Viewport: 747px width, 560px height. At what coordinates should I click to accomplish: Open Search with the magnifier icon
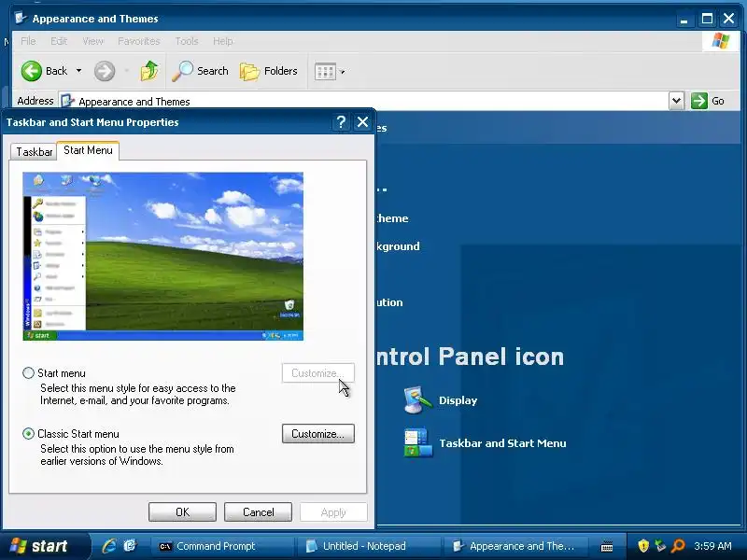(x=182, y=71)
